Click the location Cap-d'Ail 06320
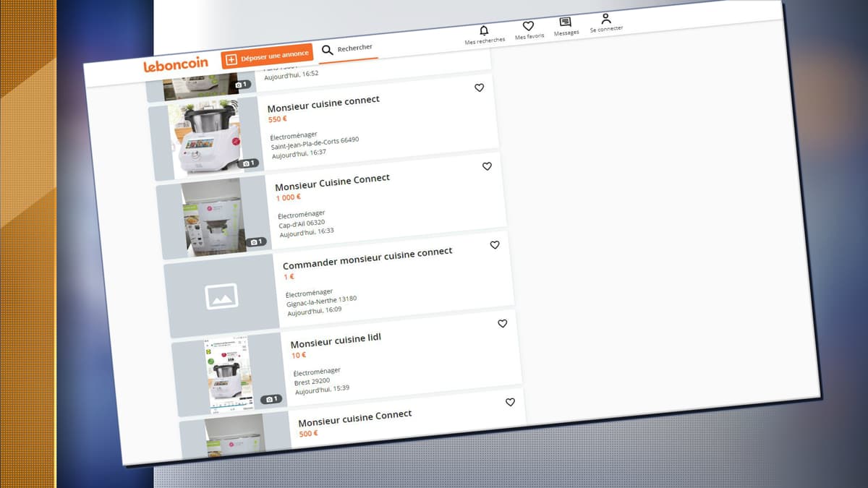 [x=303, y=223]
